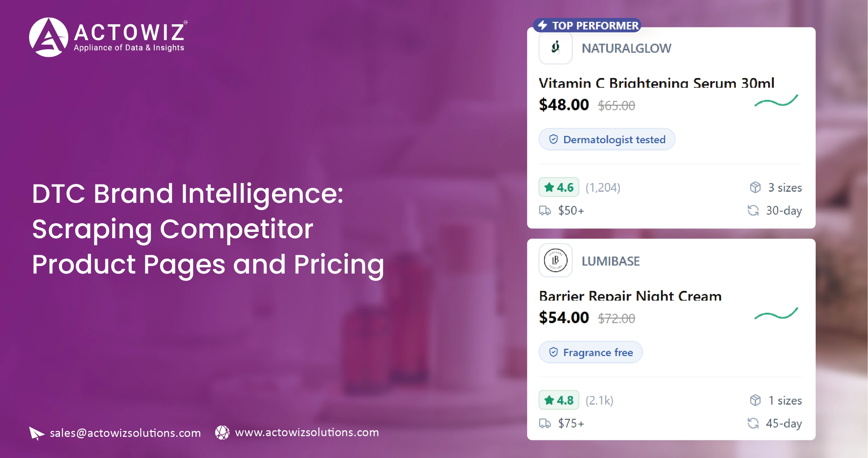Screen dimensions: 868x458
Task: Click the shield icon beside Fragrance free
Action: (553, 352)
